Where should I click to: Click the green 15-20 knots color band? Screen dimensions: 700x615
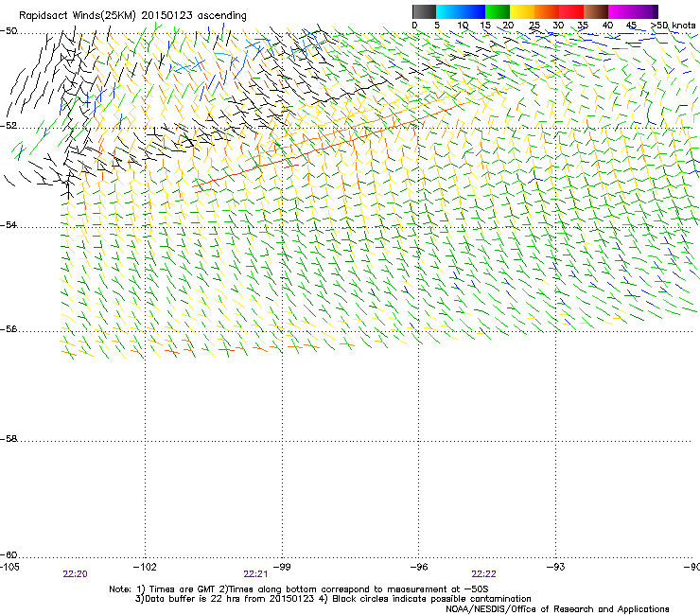point(498,11)
